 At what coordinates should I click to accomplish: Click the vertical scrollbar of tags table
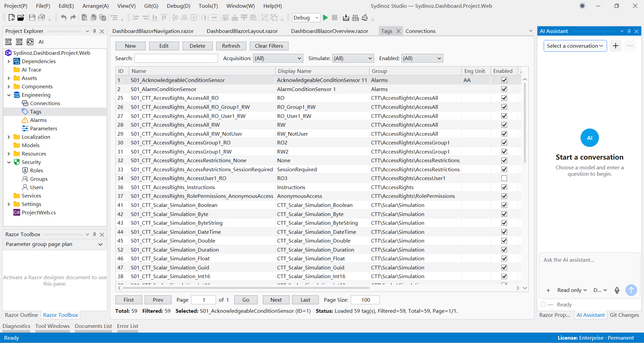525,123
